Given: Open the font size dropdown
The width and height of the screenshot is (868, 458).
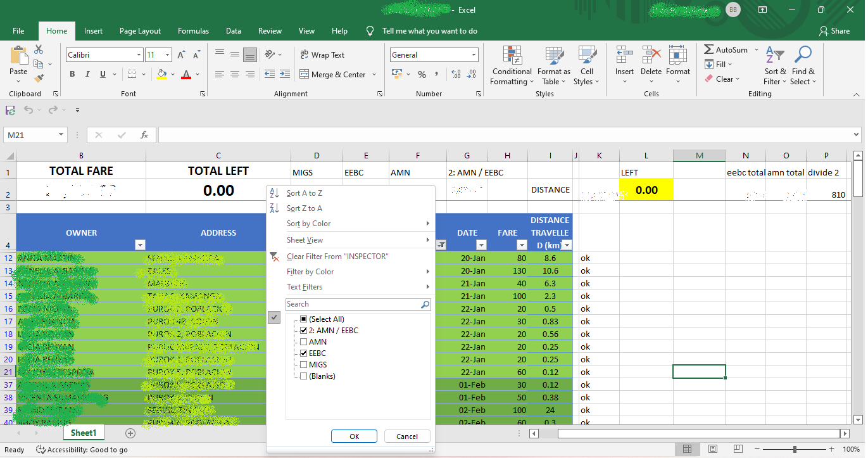Looking at the screenshot, I should point(167,55).
